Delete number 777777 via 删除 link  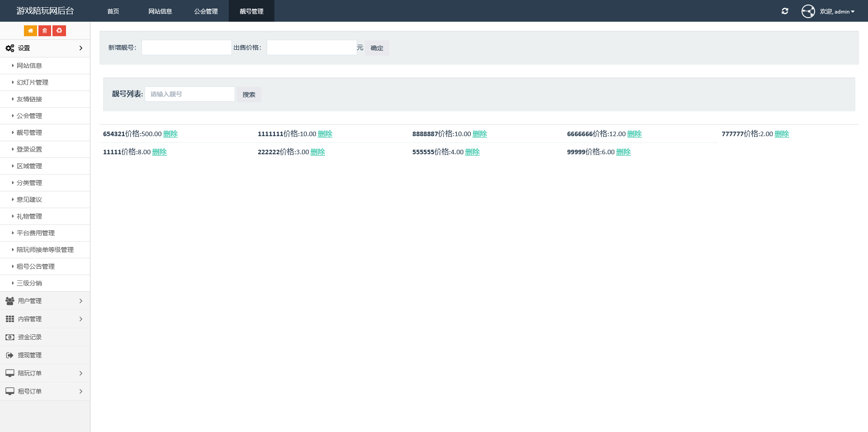click(782, 134)
